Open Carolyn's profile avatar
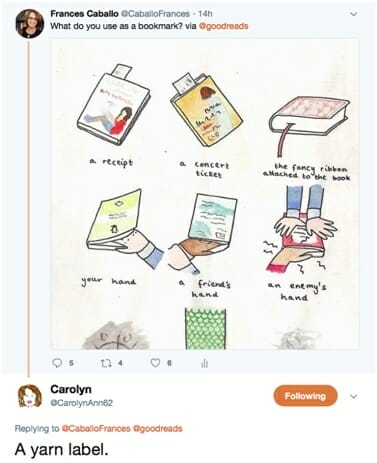The width and height of the screenshot is (377, 463). click(30, 396)
